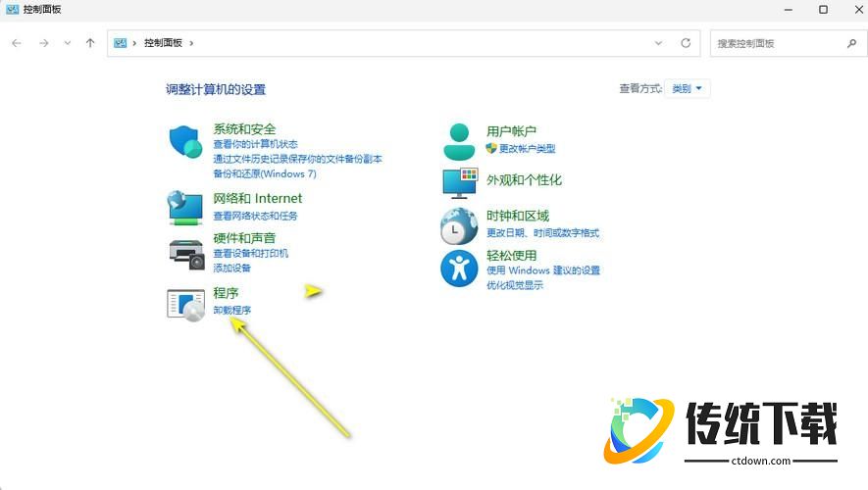Viewport: 868px width, 490px height.
Task: Open the Ease of Access icon
Action: pyautogui.click(x=458, y=267)
